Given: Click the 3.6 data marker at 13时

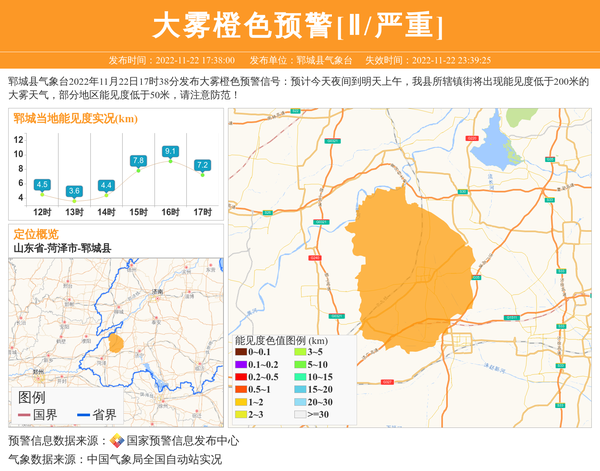Looking at the screenshot, I should (74, 190).
